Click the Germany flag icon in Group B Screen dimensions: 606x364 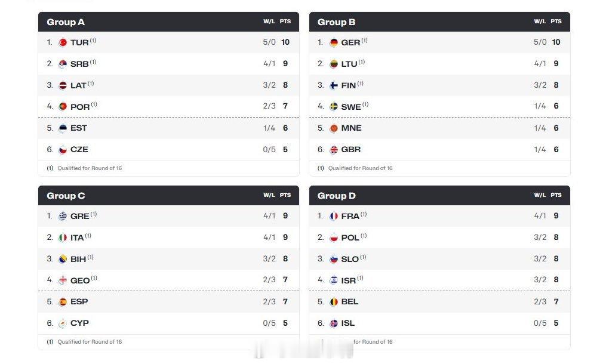334,42
